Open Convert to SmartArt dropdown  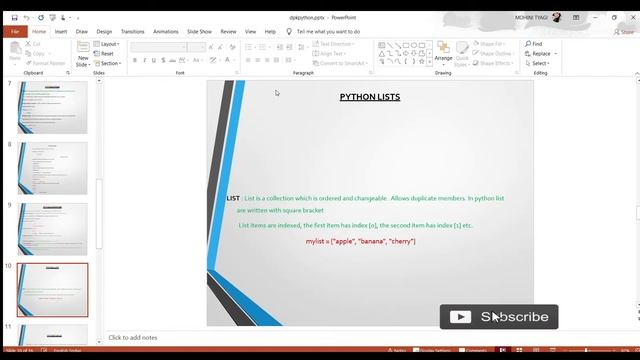click(x=340, y=63)
